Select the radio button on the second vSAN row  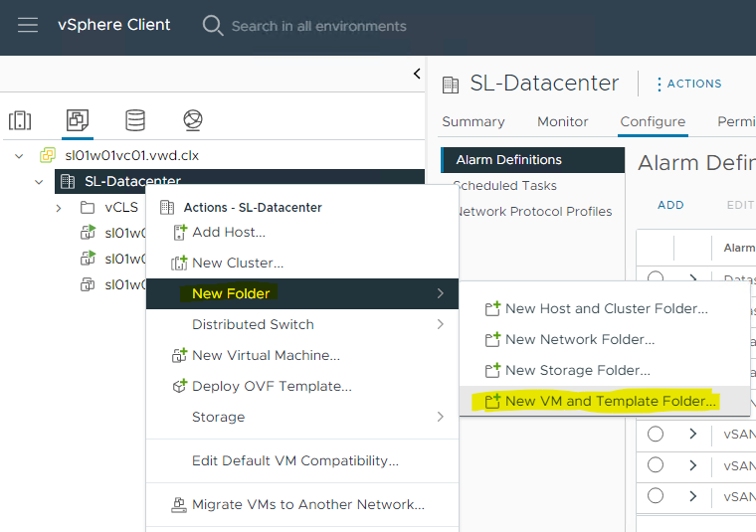click(x=656, y=465)
